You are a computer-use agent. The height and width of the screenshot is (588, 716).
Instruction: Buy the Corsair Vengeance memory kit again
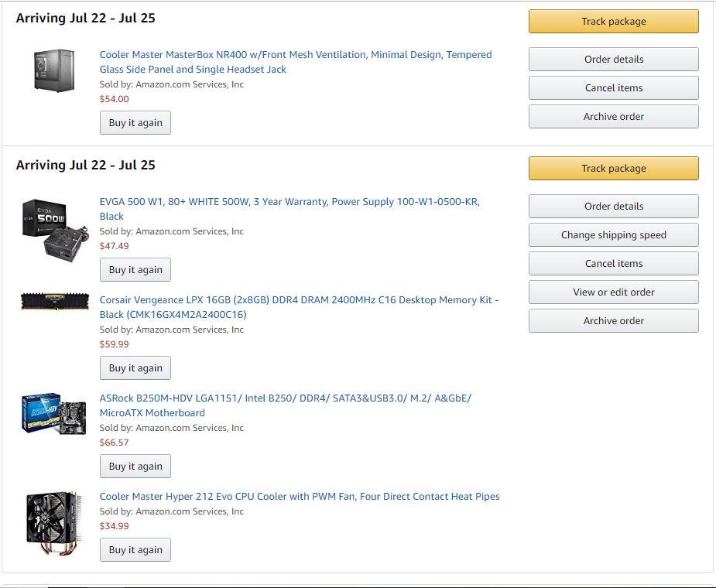[135, 368]
